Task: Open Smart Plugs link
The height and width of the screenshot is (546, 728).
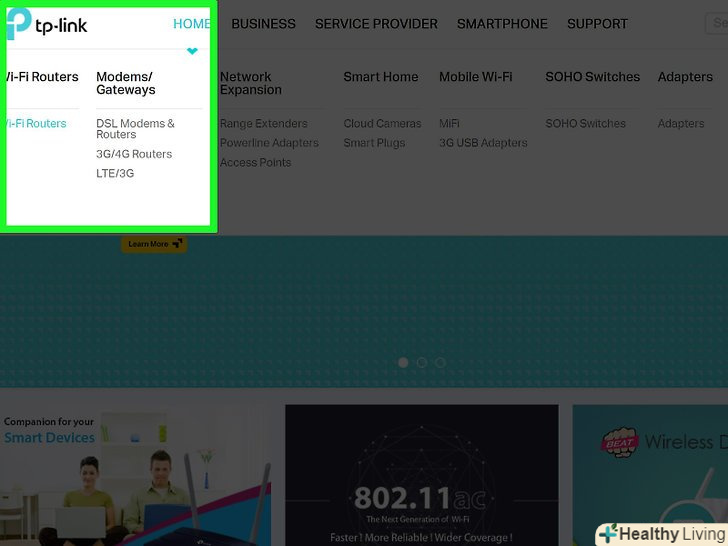Action: (x=374, y=143)
